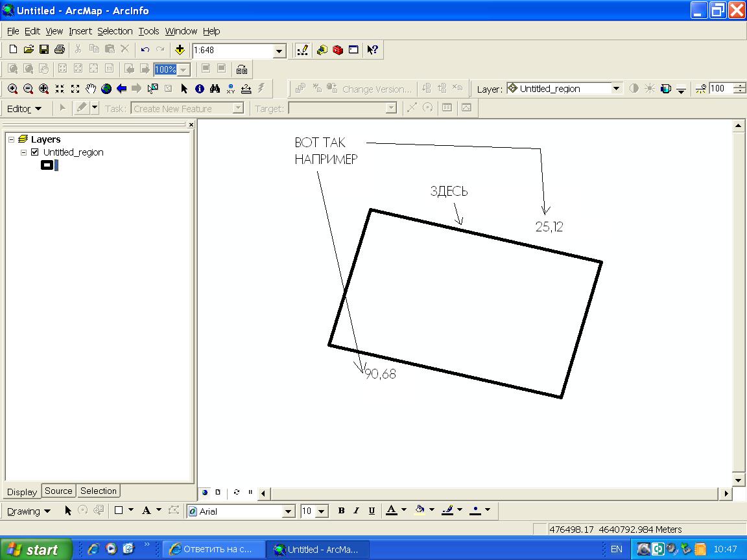Choose the Select Elements arrow tool

[x=184, y=89]
